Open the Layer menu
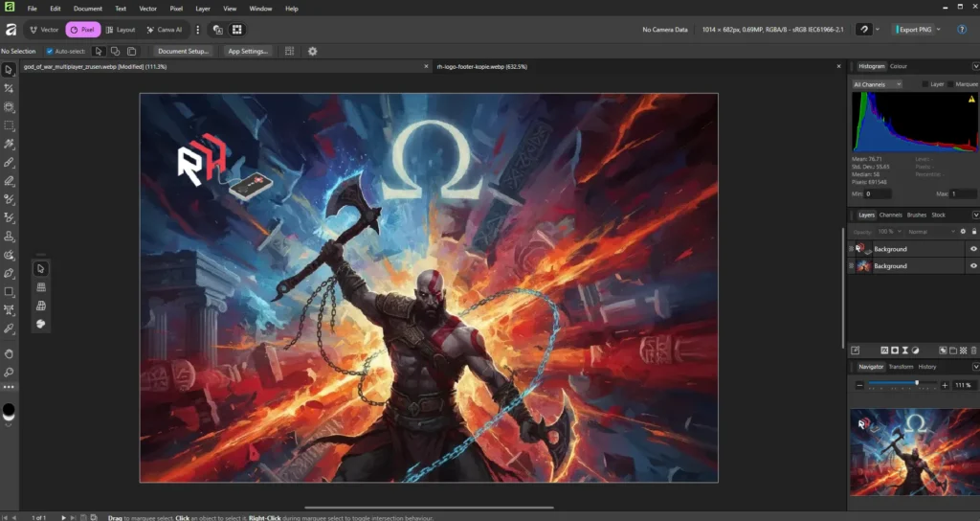 [x=203, y=9]
